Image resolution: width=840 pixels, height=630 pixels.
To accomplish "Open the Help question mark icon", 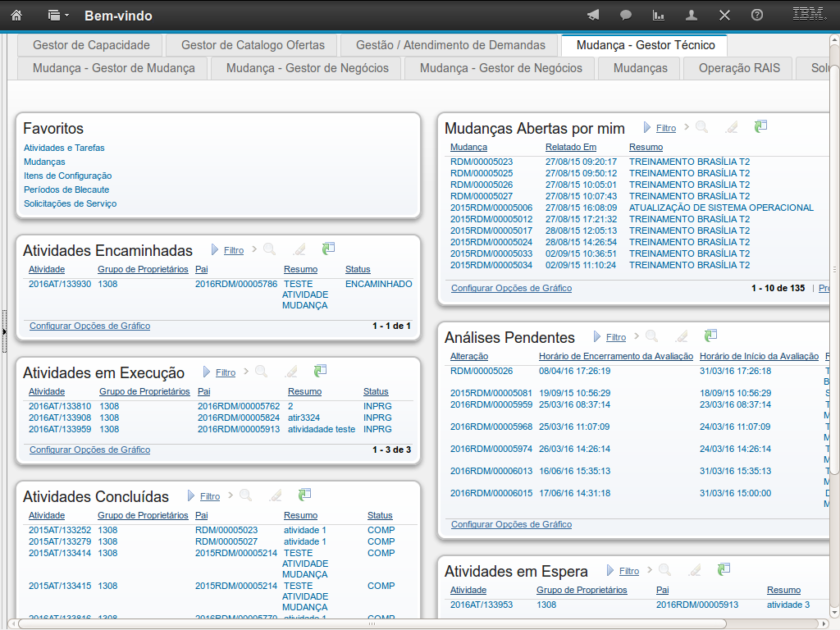I will [757, 16].
